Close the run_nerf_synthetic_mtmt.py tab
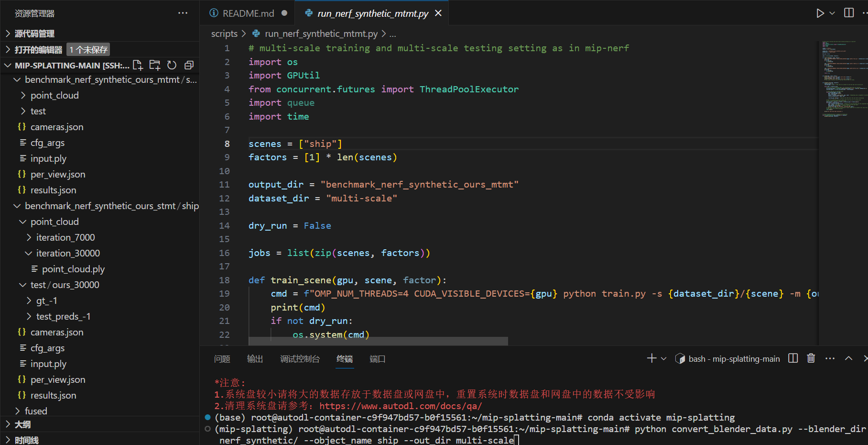The width and height of the screenshot is (868, 445). [438, 13]
